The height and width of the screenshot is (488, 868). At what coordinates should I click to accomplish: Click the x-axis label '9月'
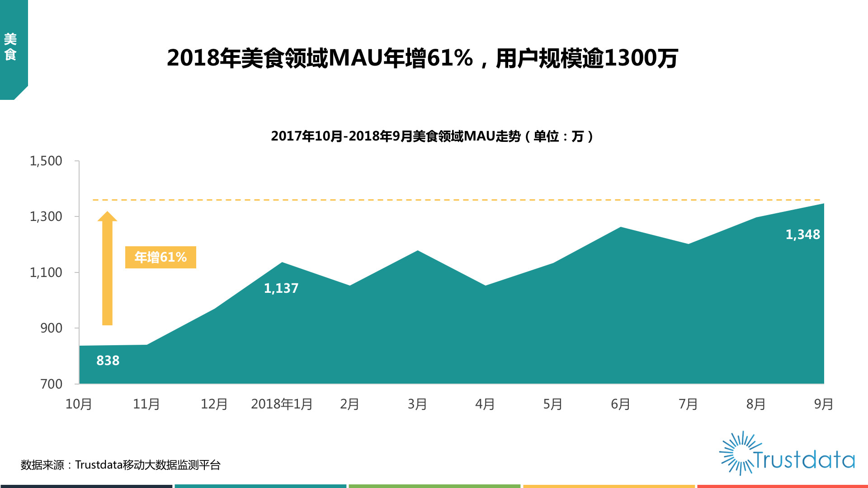(824, 404)
